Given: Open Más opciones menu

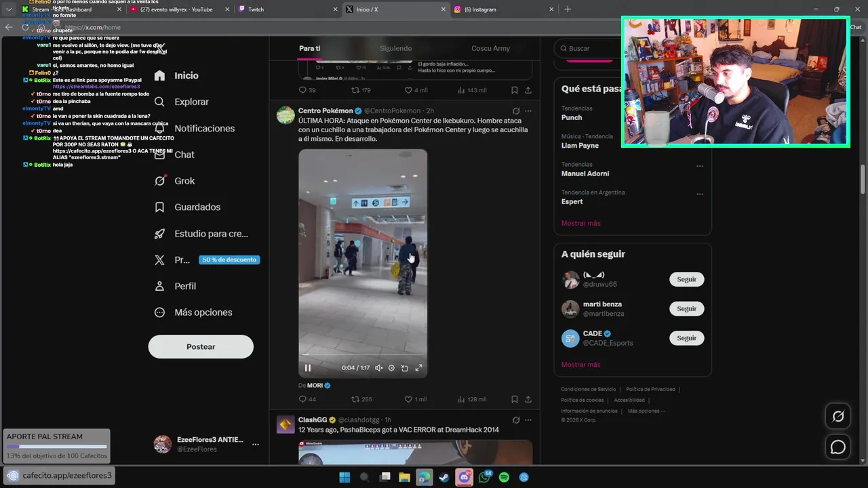Looking at the screenshot, I should click(x=193, y=312).
